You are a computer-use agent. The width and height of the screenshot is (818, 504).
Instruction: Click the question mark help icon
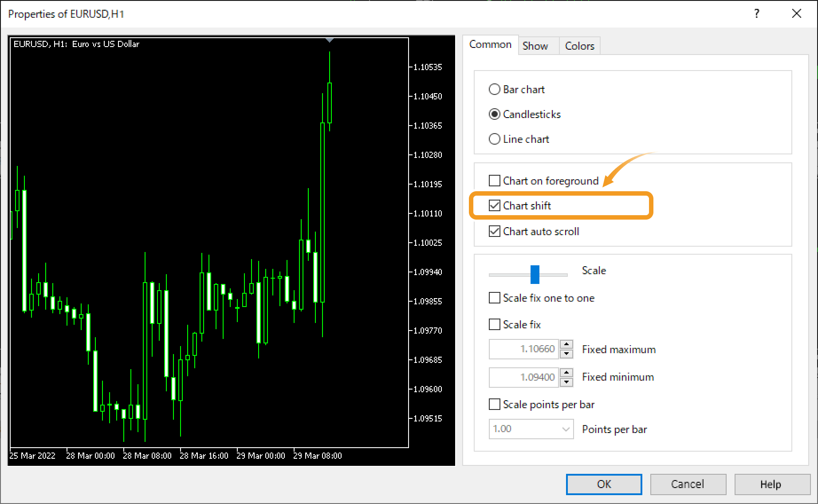point(756,13)
